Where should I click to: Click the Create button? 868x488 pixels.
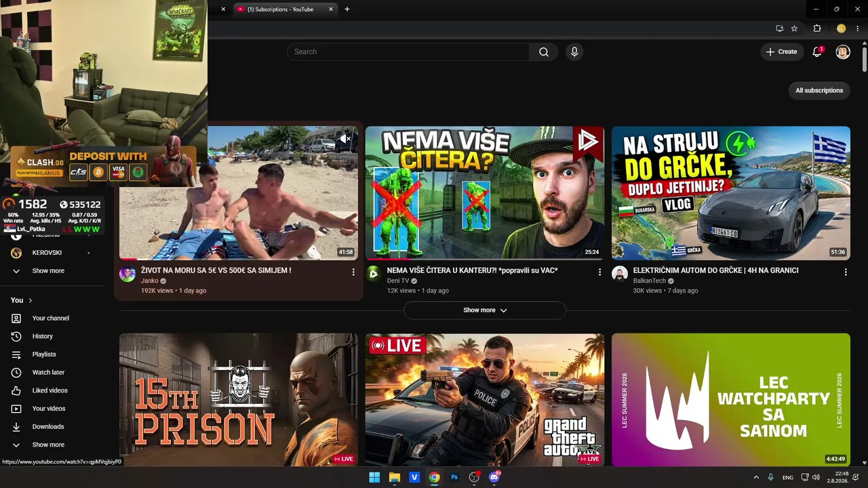(782, 52)
